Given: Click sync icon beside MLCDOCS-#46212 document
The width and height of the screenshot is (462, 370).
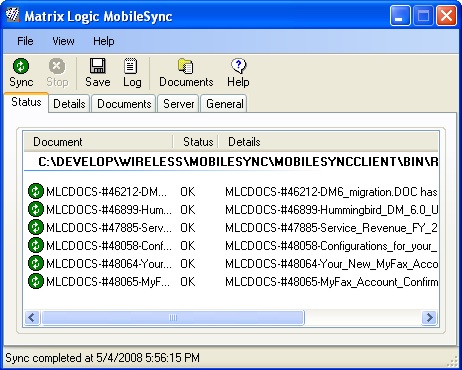Looking at the screenshot, I should click(36, 192).
